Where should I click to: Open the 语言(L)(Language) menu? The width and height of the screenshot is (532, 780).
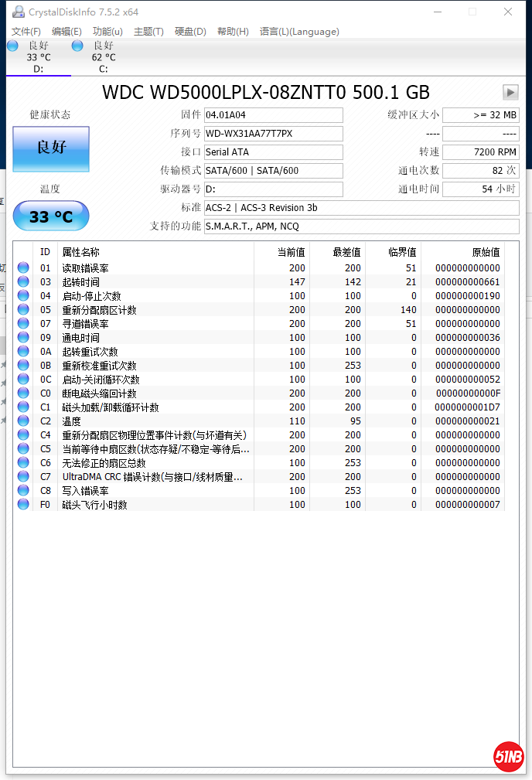(299, 32)
